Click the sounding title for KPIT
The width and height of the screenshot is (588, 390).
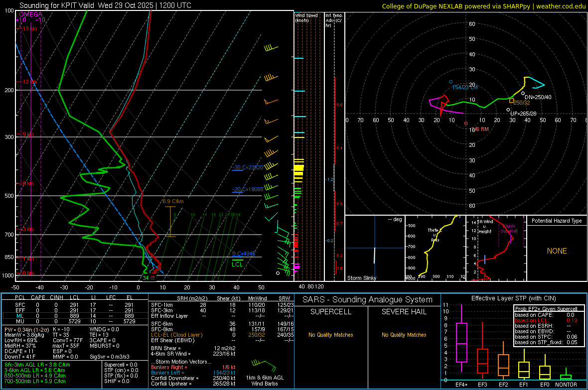[105, 5]
